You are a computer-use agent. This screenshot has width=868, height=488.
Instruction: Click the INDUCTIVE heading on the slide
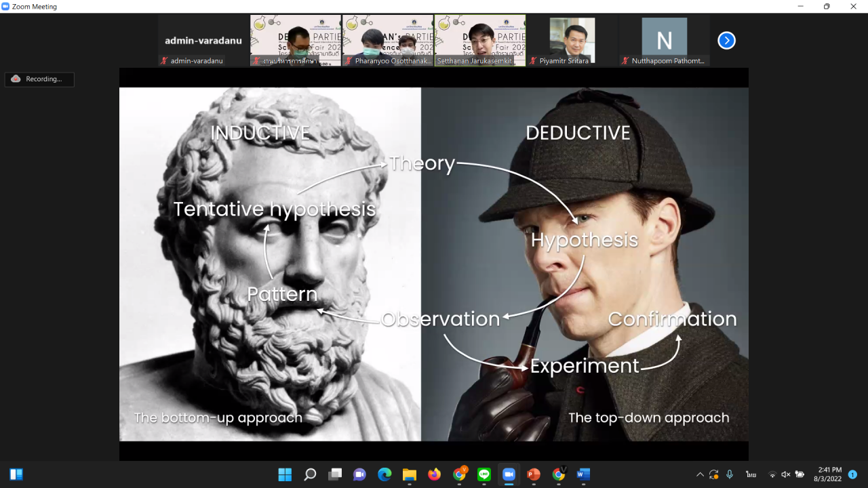(260, 133)
